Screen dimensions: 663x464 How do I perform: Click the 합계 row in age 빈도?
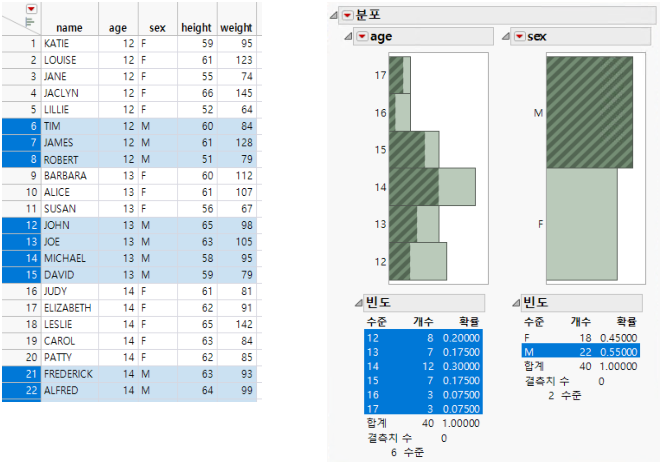423,423
